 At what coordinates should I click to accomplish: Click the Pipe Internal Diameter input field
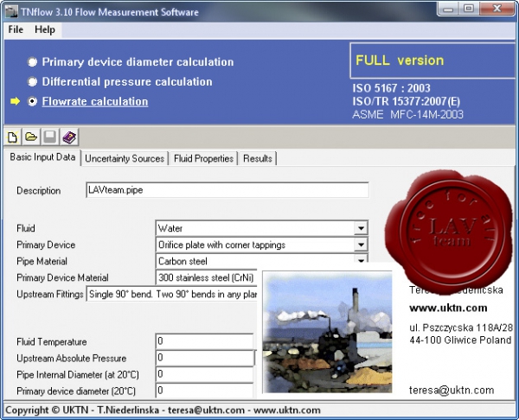click(x=205, y=374)
